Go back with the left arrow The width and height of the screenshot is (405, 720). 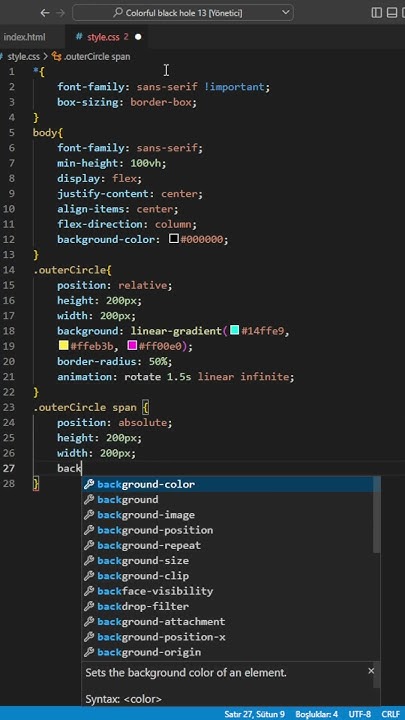pos(45,13)
